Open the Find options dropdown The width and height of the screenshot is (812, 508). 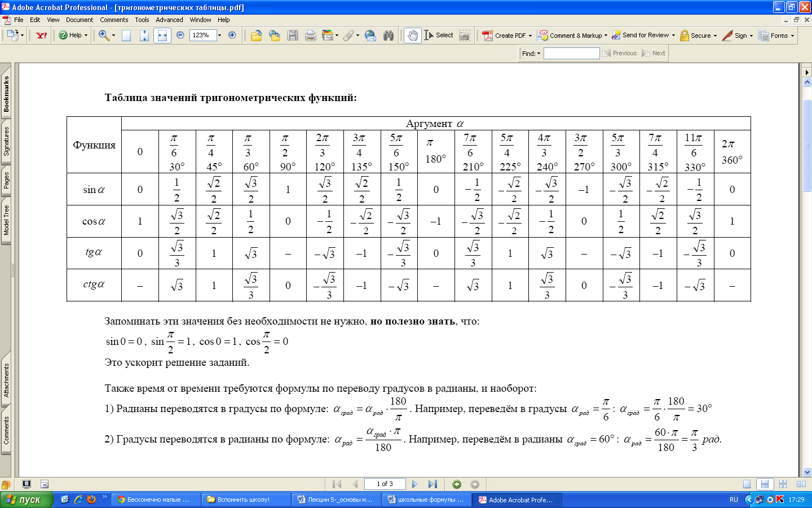coord(531,54)
